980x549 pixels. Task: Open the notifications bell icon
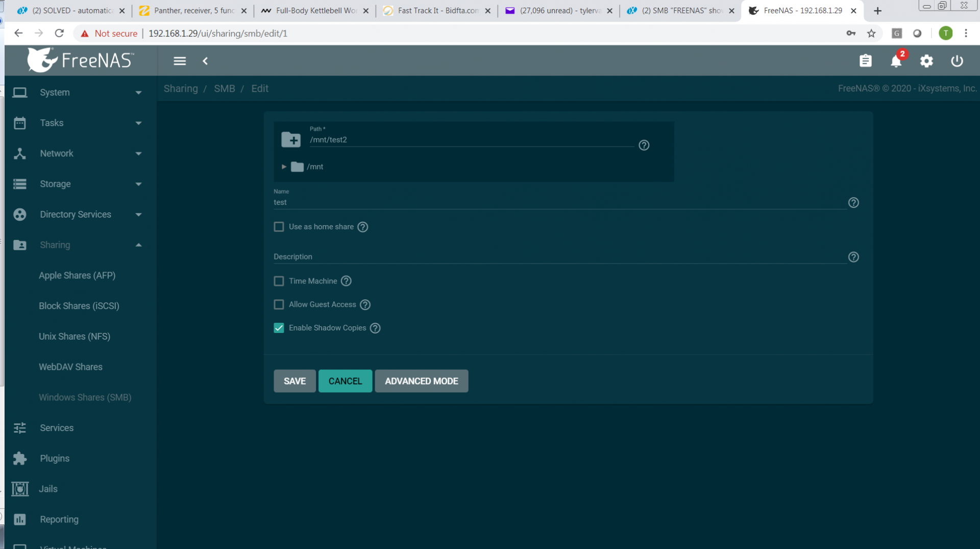pyautogui.click(x=896, y=61)
